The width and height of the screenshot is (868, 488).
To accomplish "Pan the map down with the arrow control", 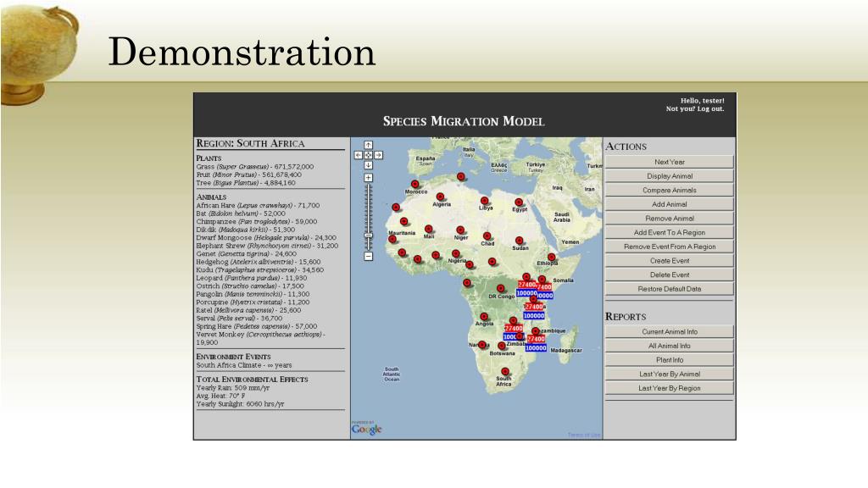I will point(368,165).
